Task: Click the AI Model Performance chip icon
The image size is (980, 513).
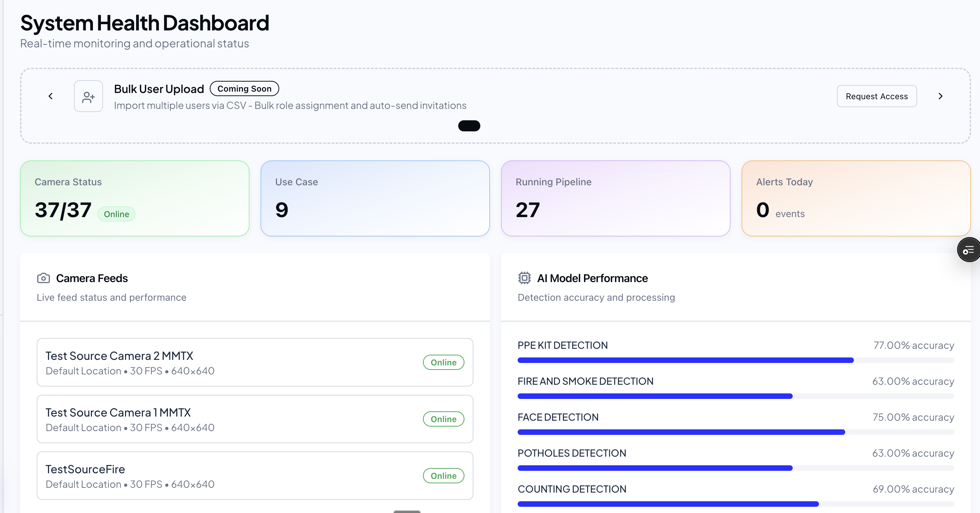Action: click(524, 278)
